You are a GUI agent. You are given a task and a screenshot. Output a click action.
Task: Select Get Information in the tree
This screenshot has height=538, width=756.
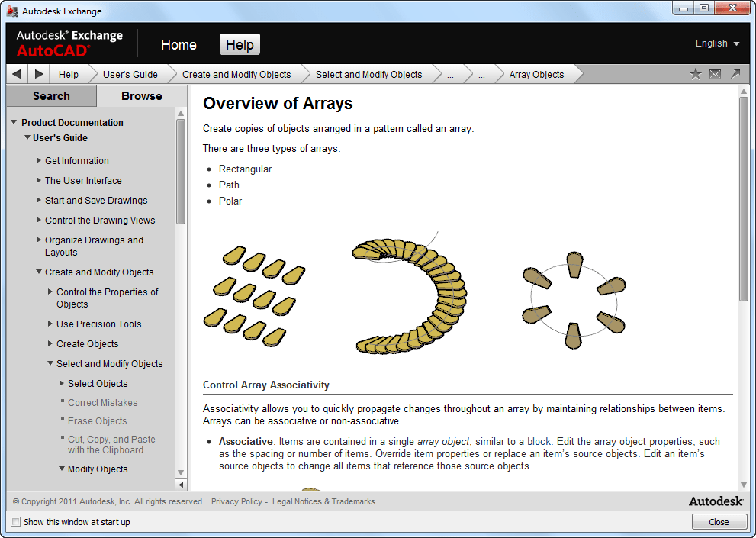coord(77,161)
